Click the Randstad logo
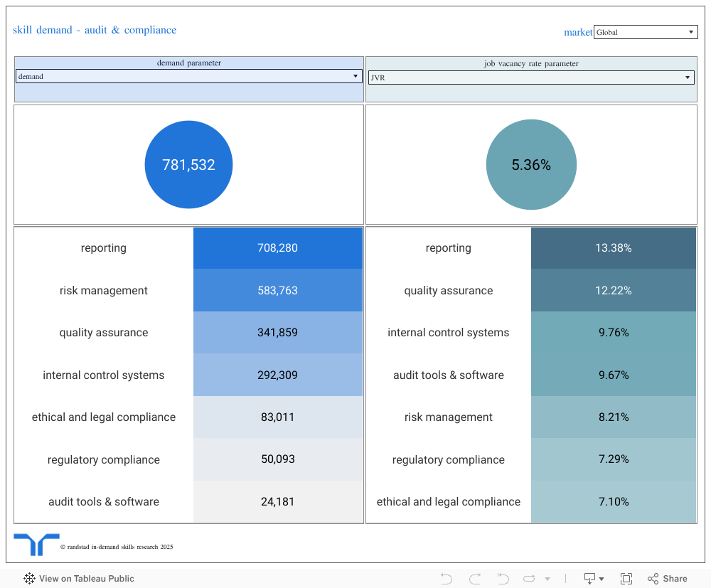 (36, 545)
